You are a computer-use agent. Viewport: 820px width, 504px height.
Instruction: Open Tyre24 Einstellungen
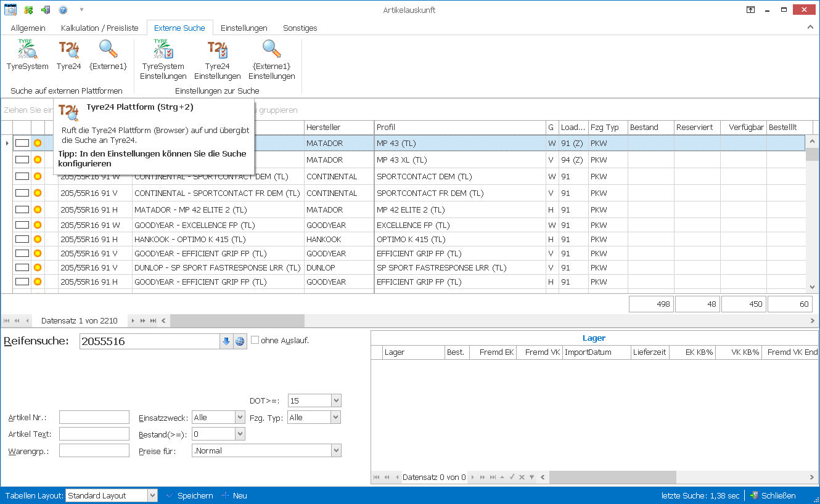tap(217, 60)
